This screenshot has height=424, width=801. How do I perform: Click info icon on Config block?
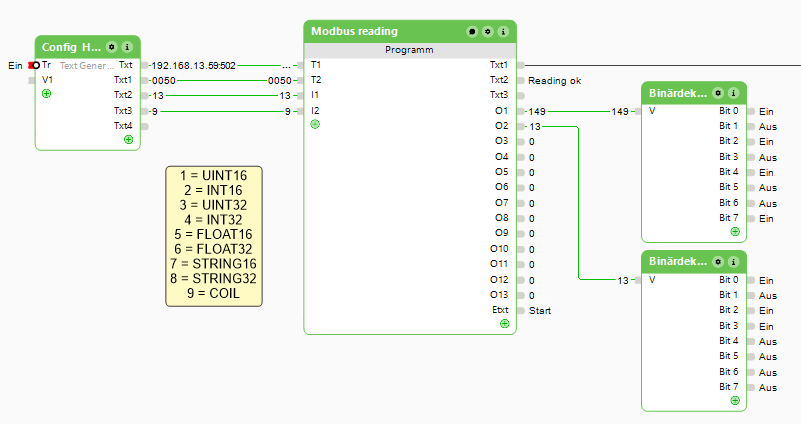[x=128, y=47]
